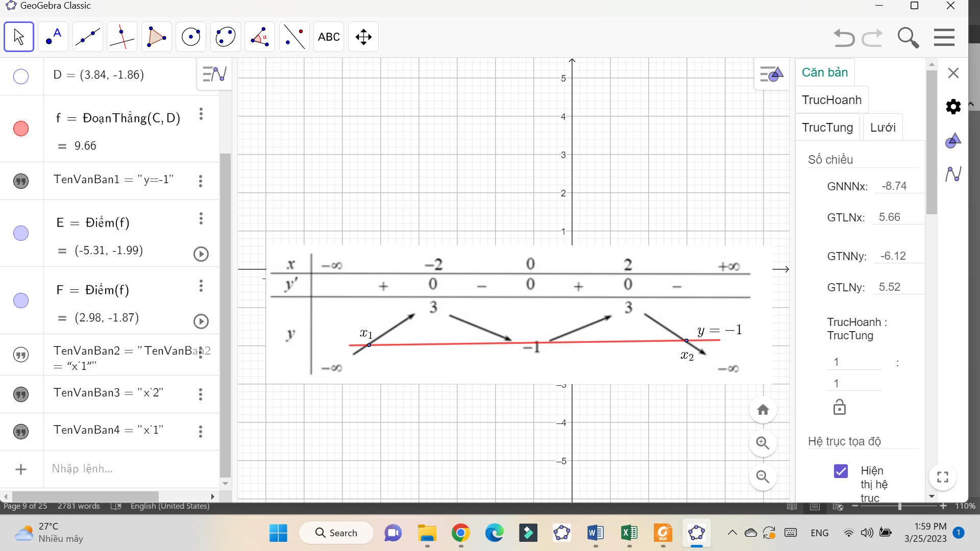Uncheck the Hiện thị hệ trục checkbox

[841, 471]
